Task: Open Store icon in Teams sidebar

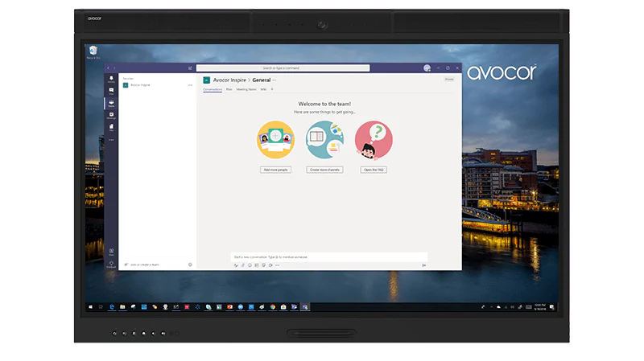Action: (111, 252)
